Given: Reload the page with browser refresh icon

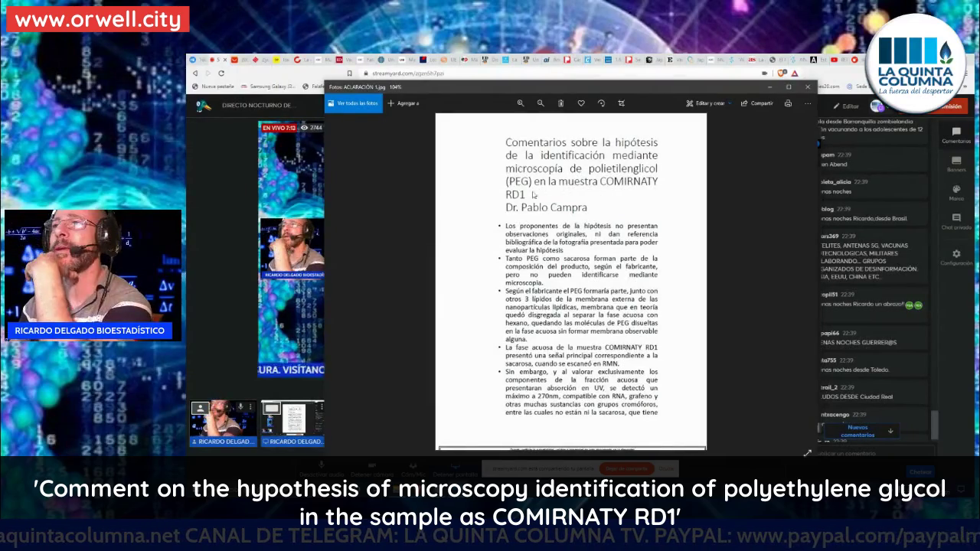Looking at the screenshot, I should tap(221, 73).
